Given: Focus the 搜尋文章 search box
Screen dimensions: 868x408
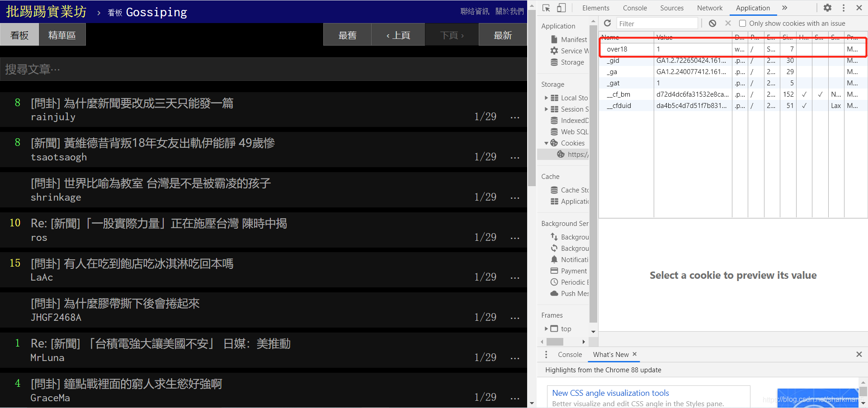Looking at the screenshot, I should coord(264,69).
